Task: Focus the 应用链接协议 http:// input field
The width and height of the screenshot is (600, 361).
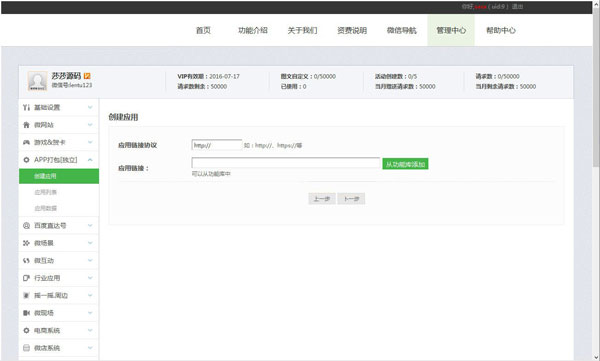Action: pyautogui.click(x=217, y=145)
